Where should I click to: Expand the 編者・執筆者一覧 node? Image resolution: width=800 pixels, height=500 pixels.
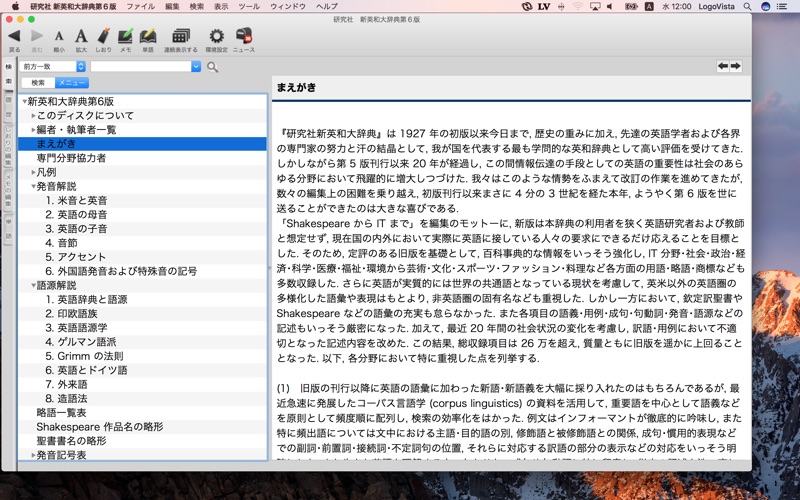33,130
